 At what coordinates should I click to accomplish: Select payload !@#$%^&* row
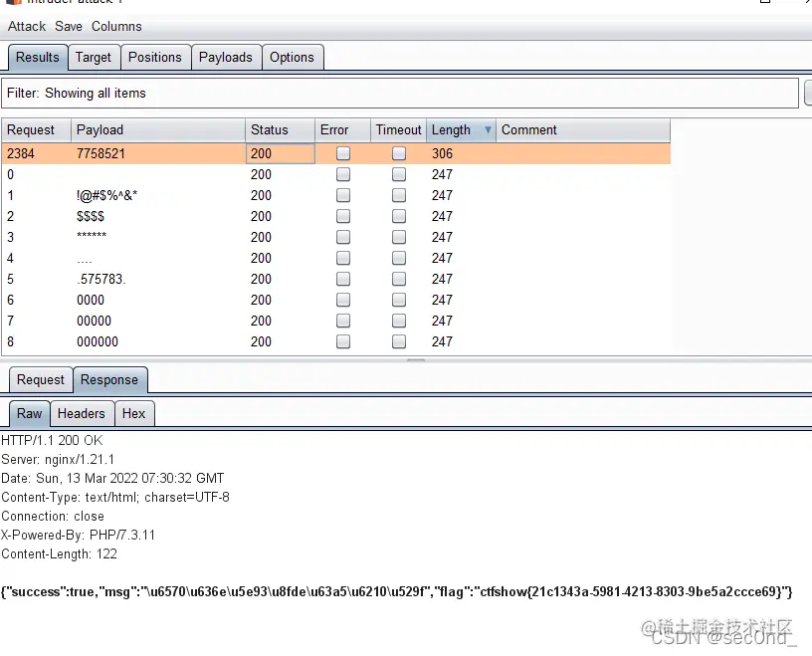[x=335, y=195]
